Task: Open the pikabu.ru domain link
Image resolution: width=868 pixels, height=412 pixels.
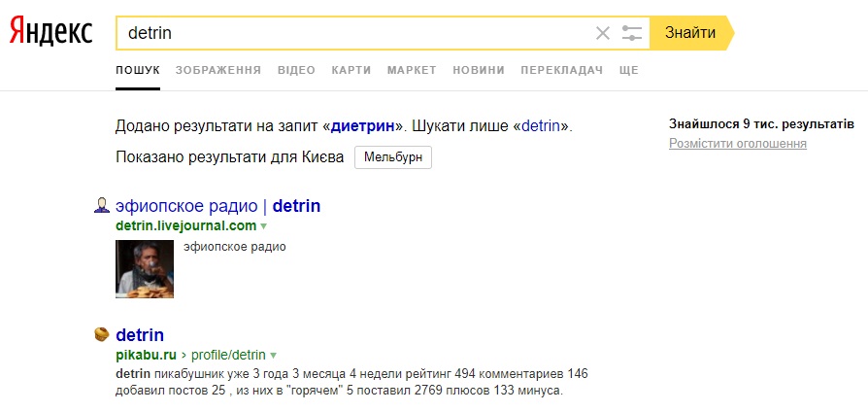Action: pyautogui.click(x=147, y=355)
